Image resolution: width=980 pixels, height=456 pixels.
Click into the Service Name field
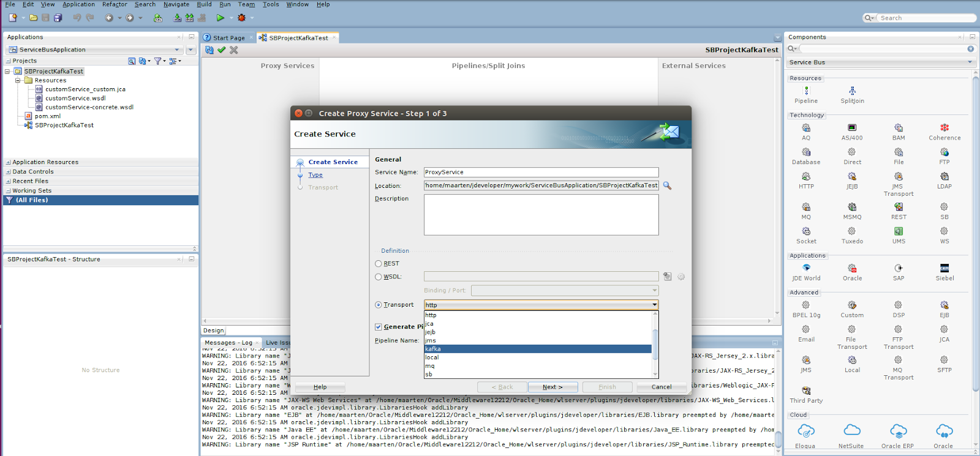pos(541,173)
